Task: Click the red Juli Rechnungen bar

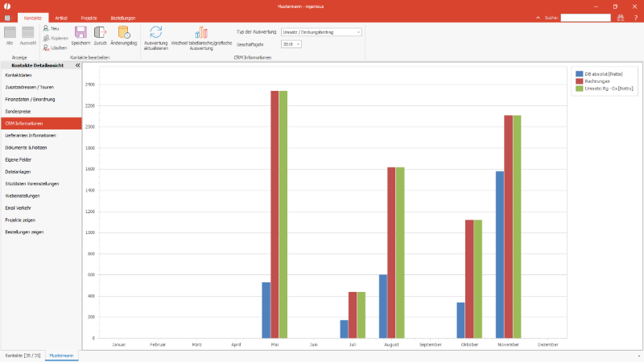Action: 353,315
